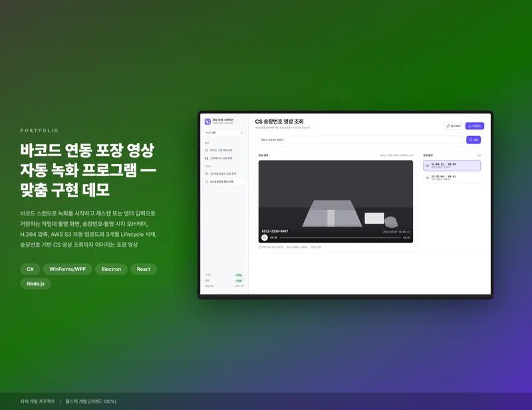Image resolution: width=532 pixels, height=410 pixels.
Task: Click the 'CS 송장번호 영상 조회' page heading
Action: (x=279, y=122)
